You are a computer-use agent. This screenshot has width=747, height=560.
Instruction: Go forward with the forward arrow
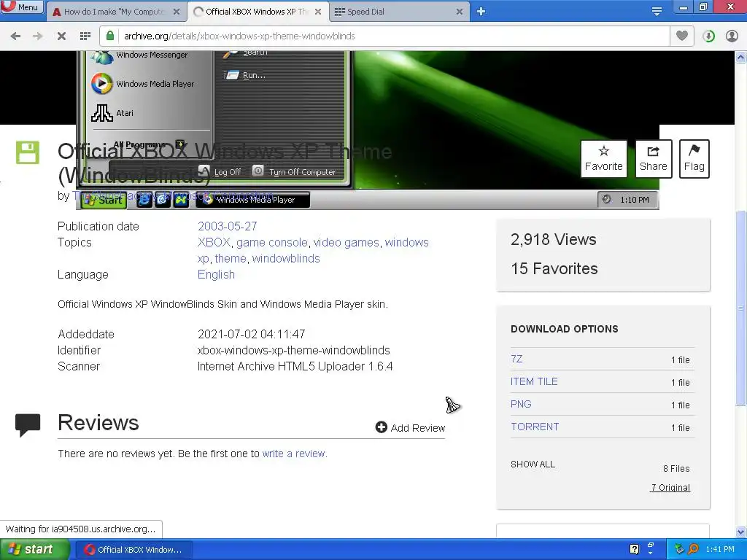pyautogui.click(x=38, y=36)
